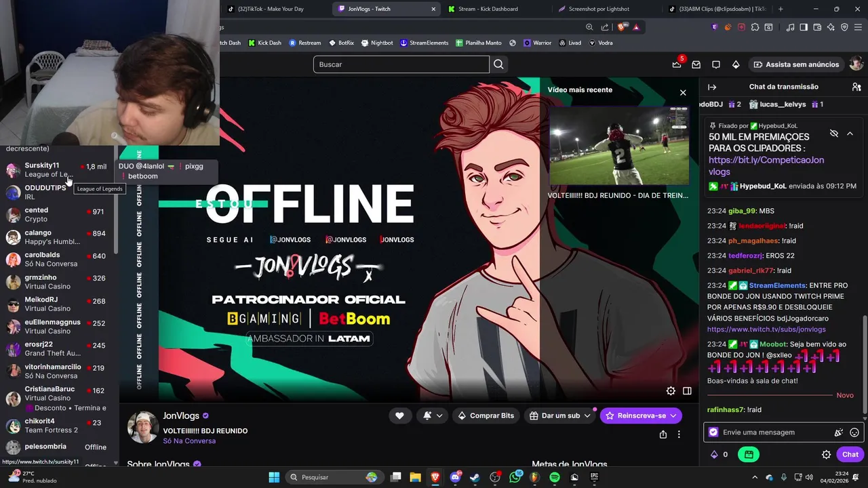Open the browser extensions puzzle icon
The image size is (868, 488).
755,27
